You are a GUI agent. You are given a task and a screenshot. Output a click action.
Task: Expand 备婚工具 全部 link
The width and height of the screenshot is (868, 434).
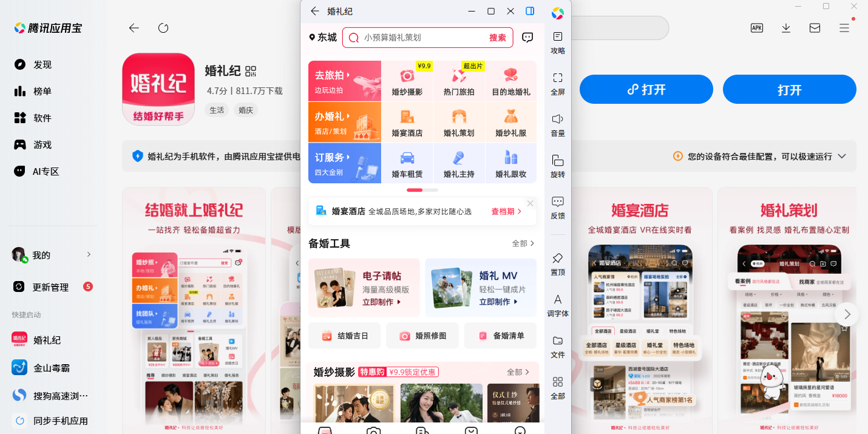coord(523,243)
